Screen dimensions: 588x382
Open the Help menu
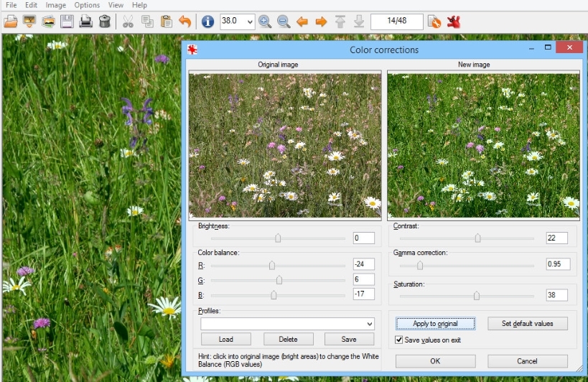139,5
